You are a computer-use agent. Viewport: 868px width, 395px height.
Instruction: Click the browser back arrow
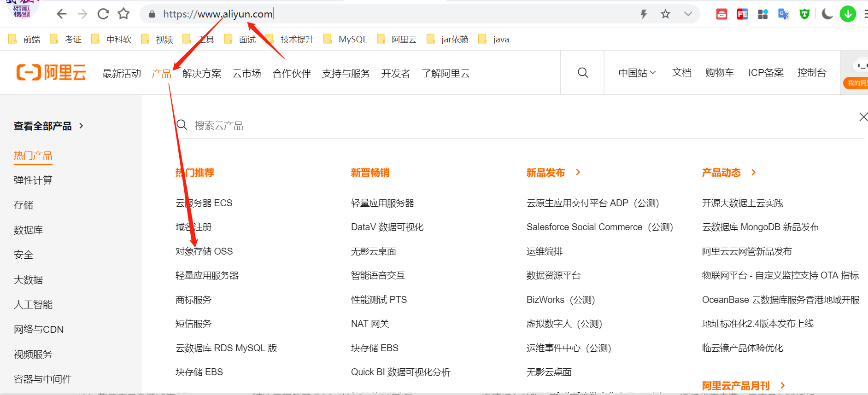point(62,14)
